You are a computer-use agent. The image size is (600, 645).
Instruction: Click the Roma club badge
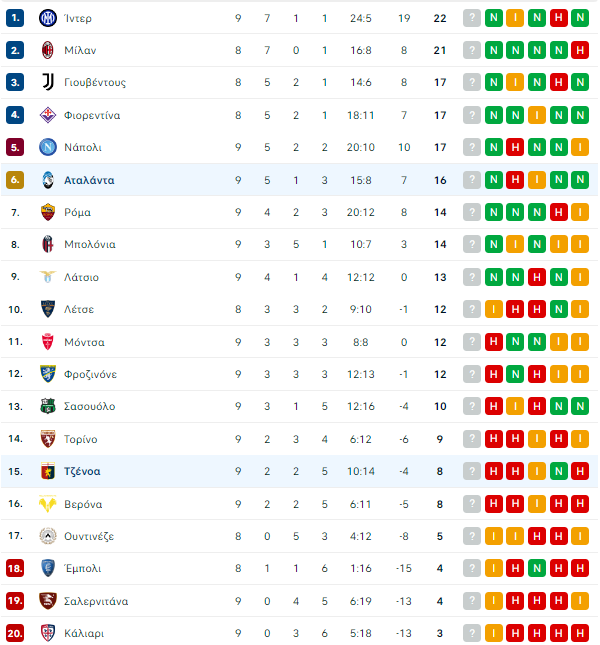pos(48,212)
